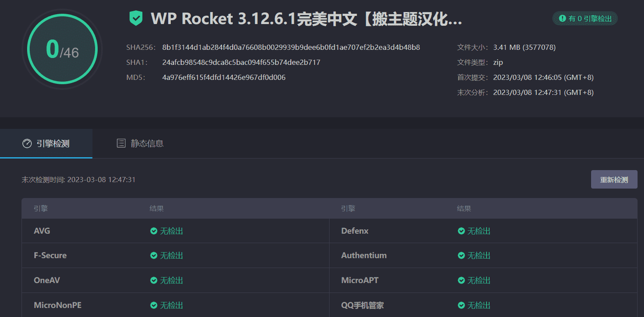Viewport: 644px width, 317px height.
Task: Select the SHA256 hash value
Action: point(291,47)
